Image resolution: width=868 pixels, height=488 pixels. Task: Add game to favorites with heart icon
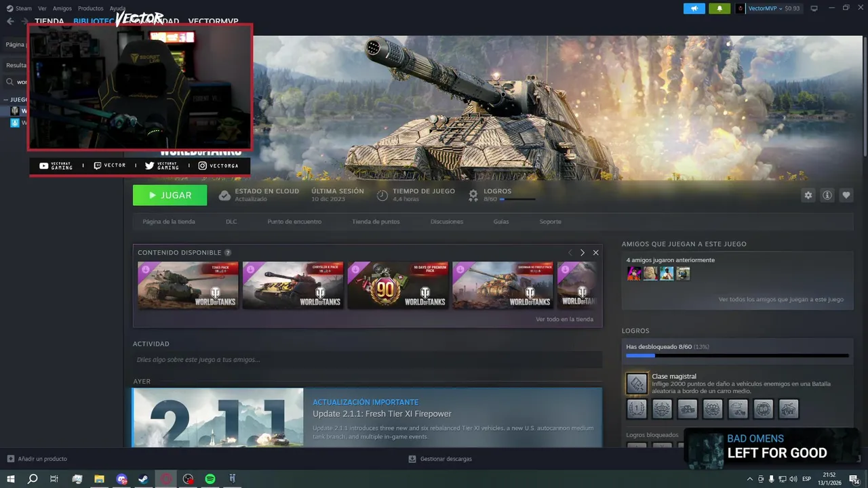[846, 195]
